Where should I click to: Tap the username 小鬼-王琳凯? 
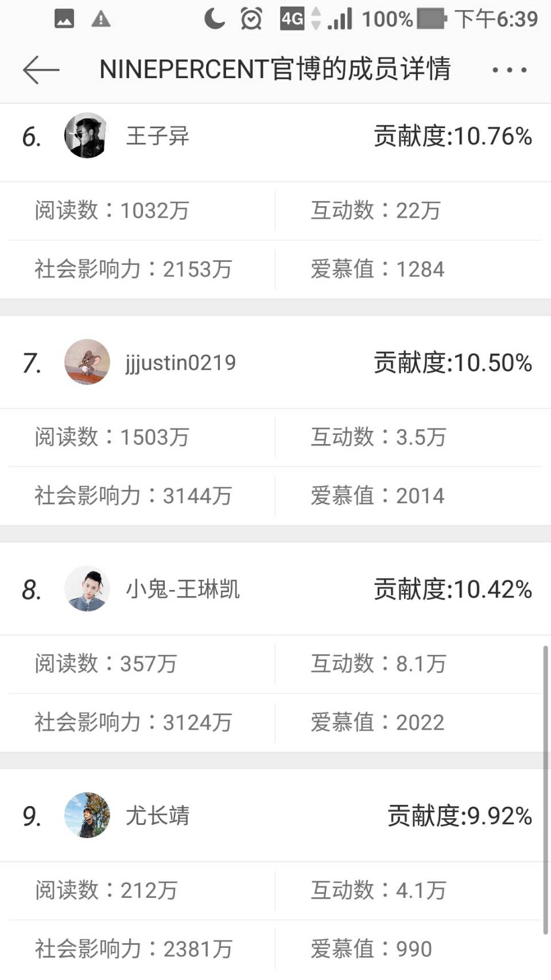183,589
